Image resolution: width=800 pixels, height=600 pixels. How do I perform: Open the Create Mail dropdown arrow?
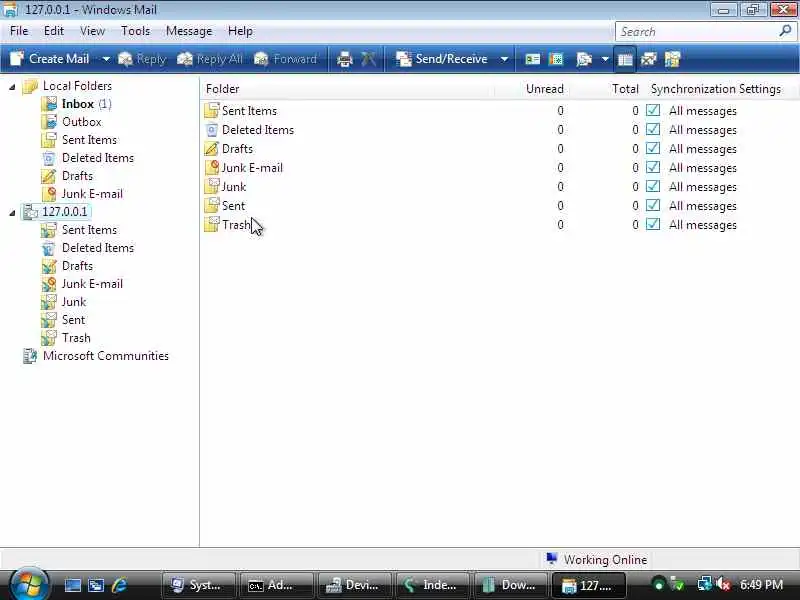[106, 59]
